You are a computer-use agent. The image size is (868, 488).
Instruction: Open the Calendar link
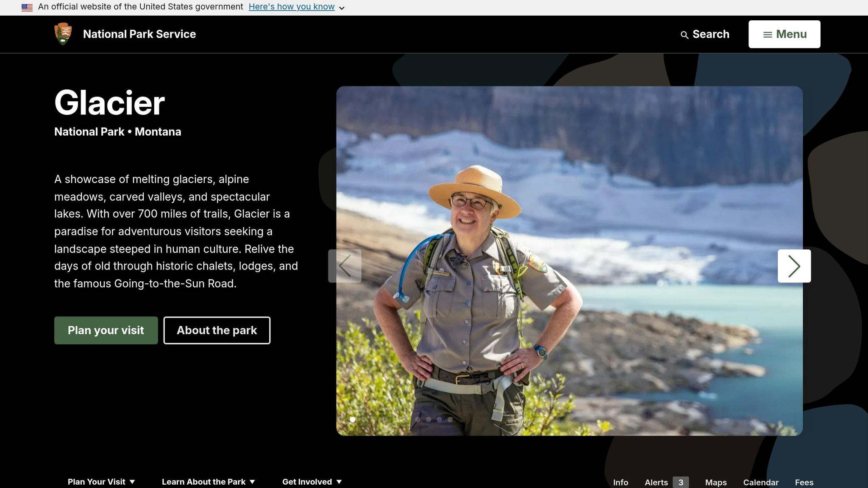tap(761, 482)
